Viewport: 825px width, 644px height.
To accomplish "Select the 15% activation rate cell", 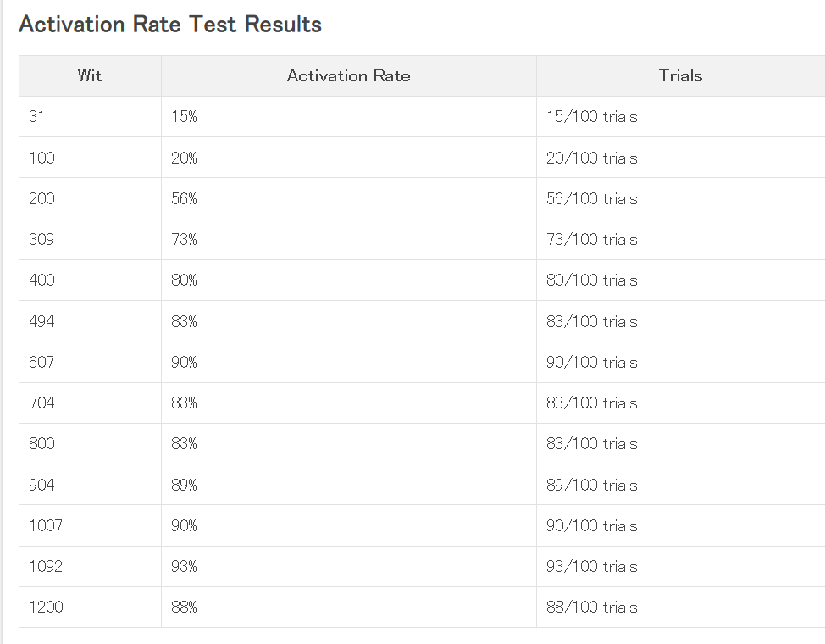I will click(349, 116).
